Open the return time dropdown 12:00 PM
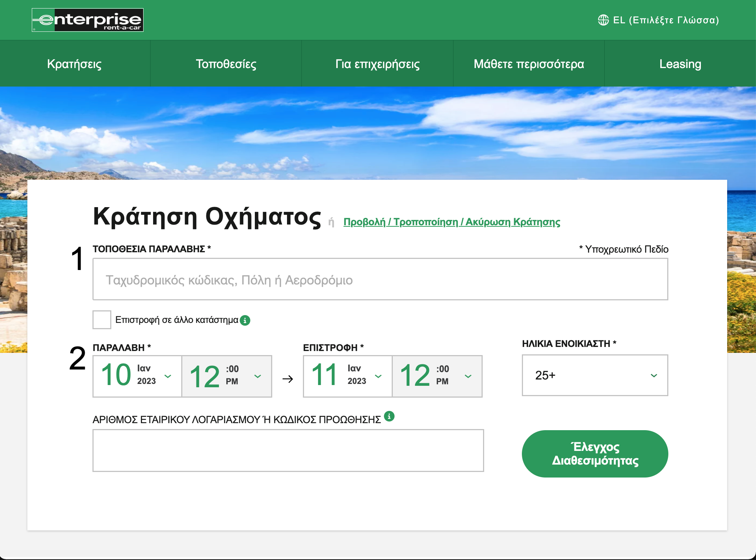This screenshot has width=756, height=560. tap(437, 376)
